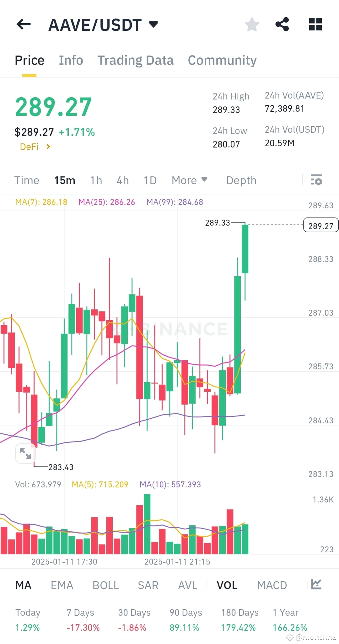Viewport: 339px width, 644px height.
Task: Open the grid layout menu
Action: [315, 24]
